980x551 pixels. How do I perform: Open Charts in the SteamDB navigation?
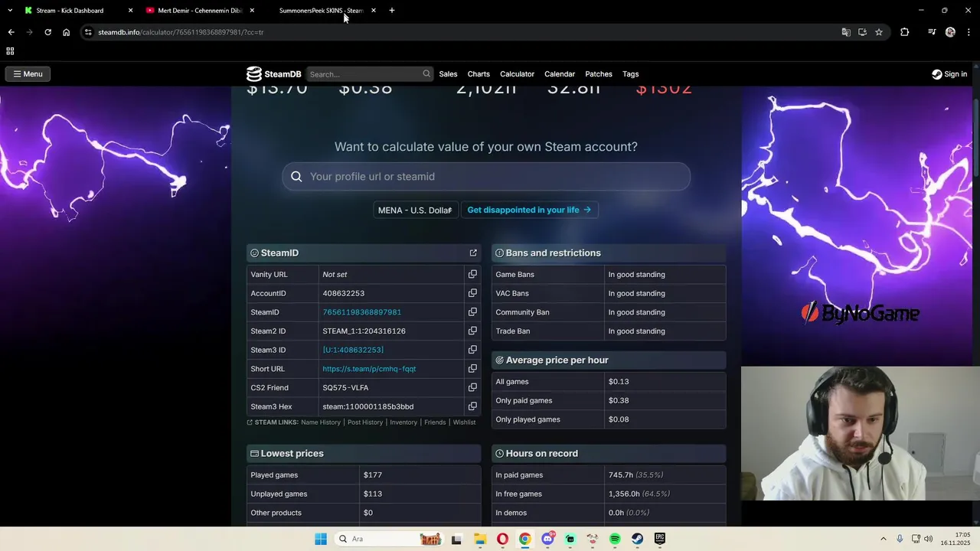click(x=479, y=74)
